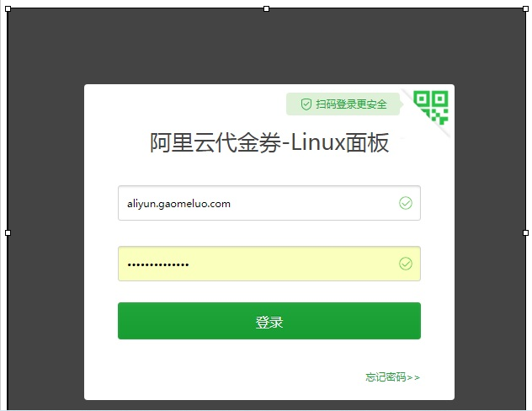Screen dimensions: 532x411
Task: Select the right-middle selection handle
Action: point(525,232)
